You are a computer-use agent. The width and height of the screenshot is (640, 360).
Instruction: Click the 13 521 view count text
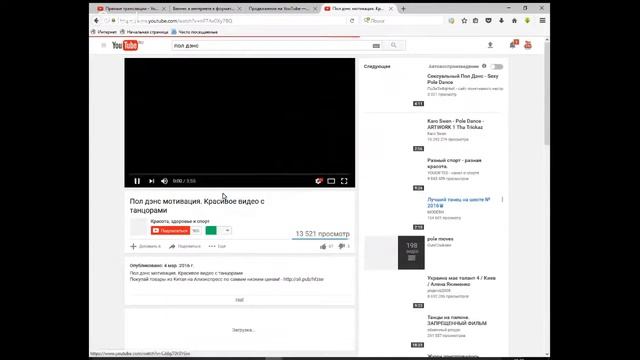tap(322, 234)
